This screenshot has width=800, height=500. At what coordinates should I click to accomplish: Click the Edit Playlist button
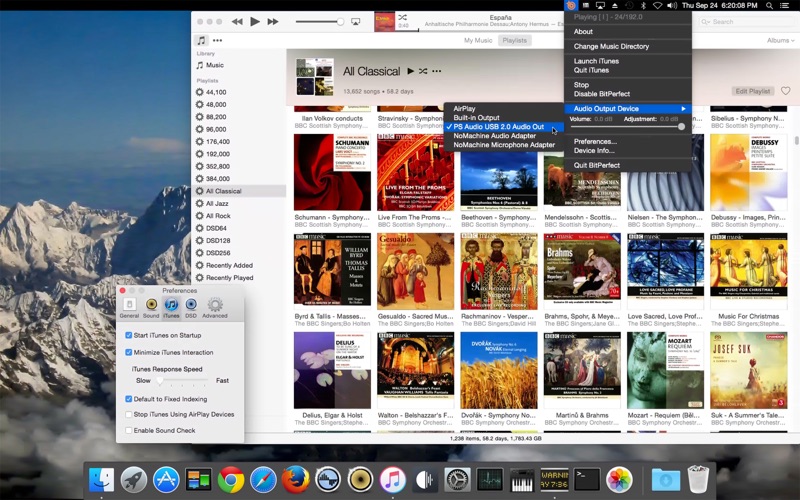[753, 91]
